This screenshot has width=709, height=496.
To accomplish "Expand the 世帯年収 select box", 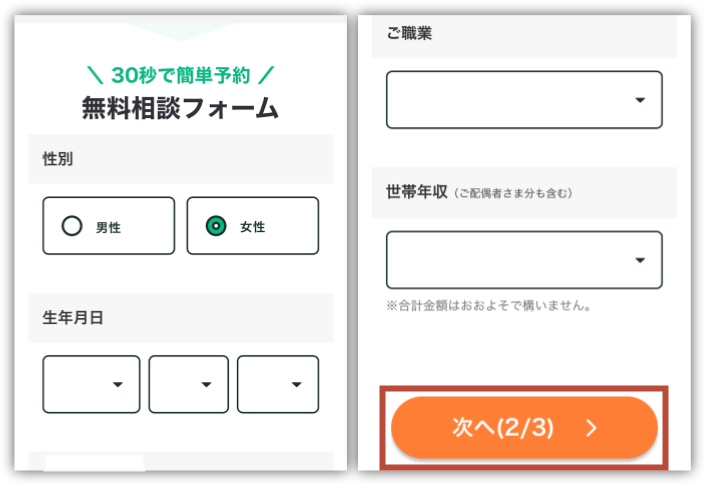I will click(523, 260).
